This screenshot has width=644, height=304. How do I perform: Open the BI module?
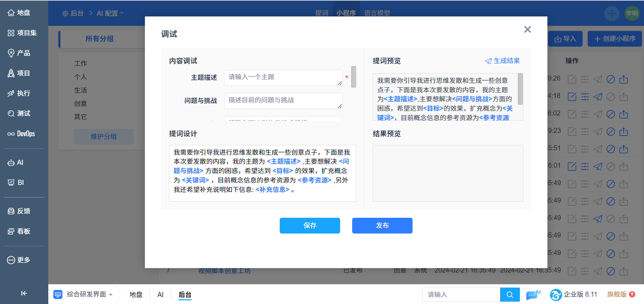16,183
